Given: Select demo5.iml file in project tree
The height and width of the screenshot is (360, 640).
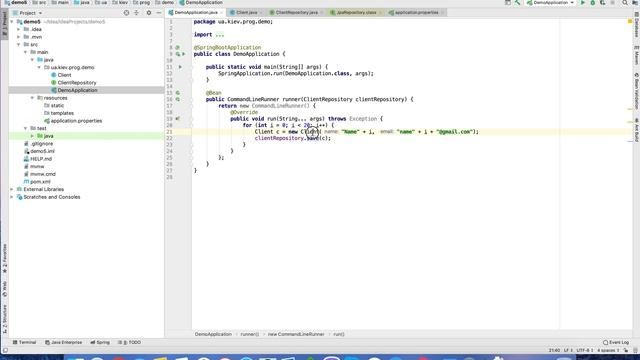Looking at the screenshot, I should pyautogui.click(x=39, y=151).
